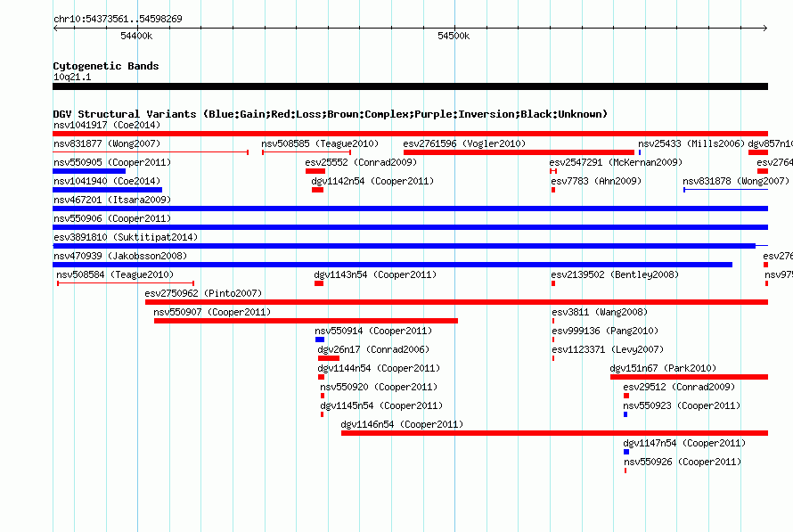The height and width of the screenshot is (532, 793).
Task: Select nsv1041940 (Coe2014) variant label
Action: point(107,181)
